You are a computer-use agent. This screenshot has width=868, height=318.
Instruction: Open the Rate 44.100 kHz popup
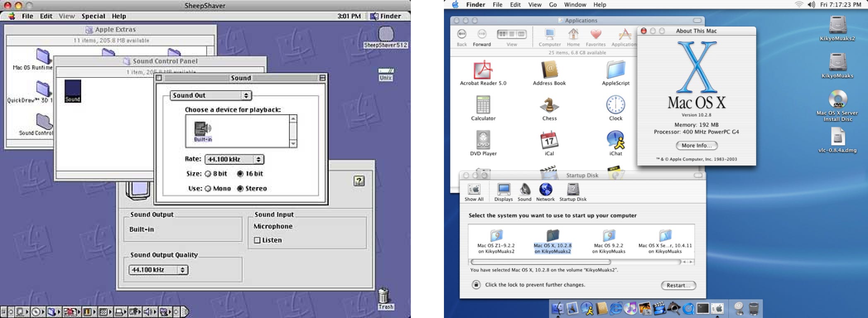coord(234,159)
